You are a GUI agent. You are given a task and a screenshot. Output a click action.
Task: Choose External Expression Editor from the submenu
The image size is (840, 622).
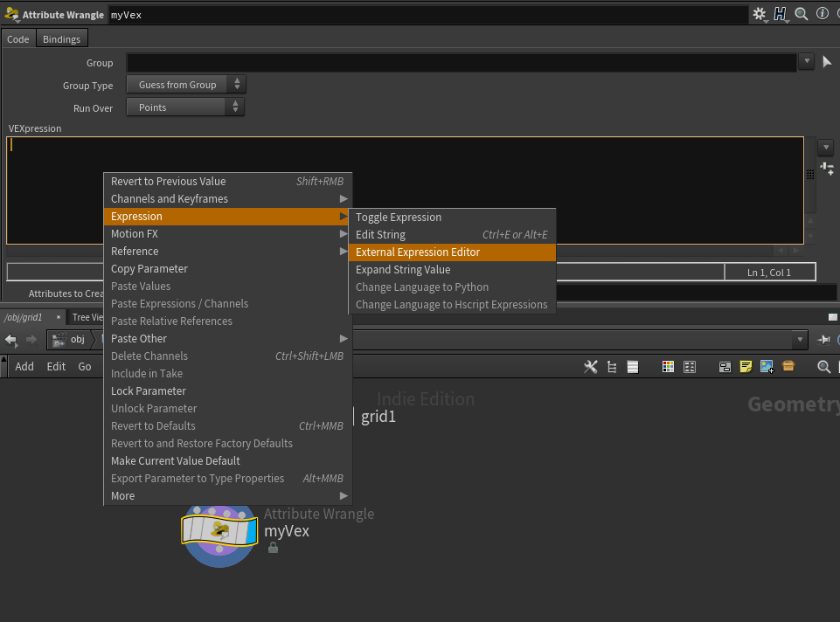click(x=418, y=252)
